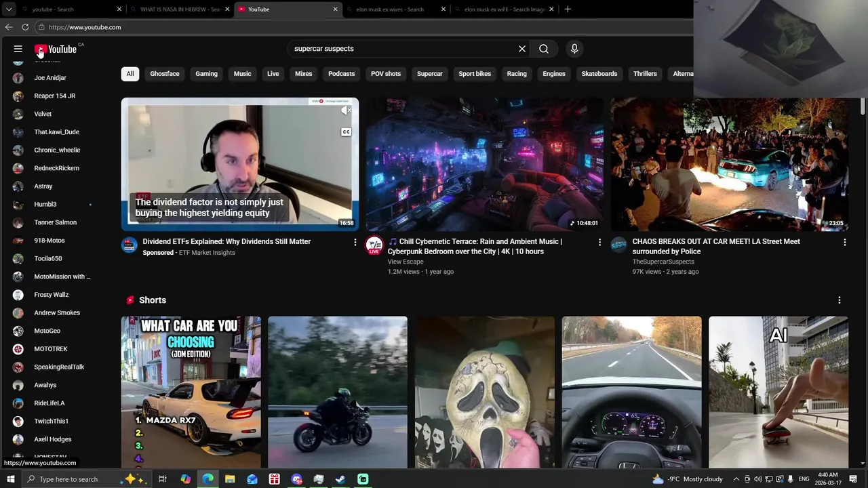Open volume control in system tray
Screen dimensions: 868x488
click(758, 479)
